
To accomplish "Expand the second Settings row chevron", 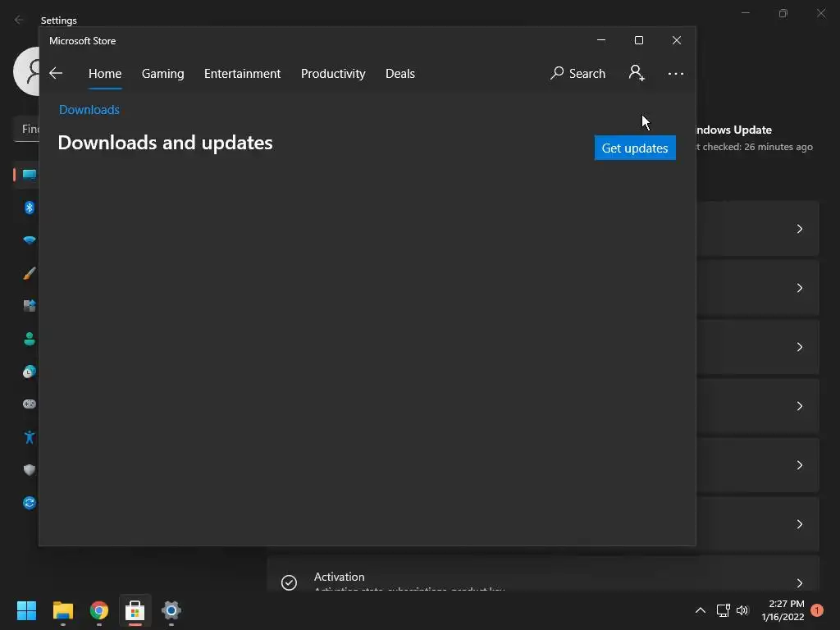I will pyautogui.click(x=799, y=288).
